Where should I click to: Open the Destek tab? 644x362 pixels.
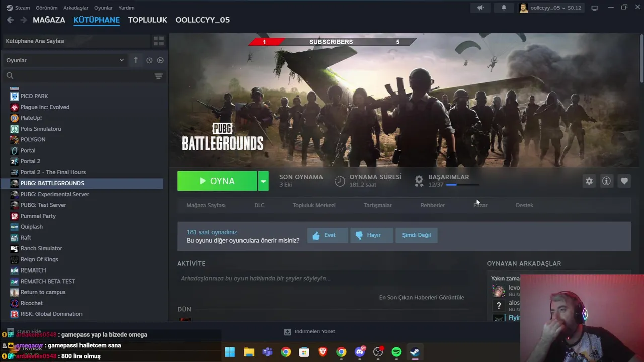point(524,205)
